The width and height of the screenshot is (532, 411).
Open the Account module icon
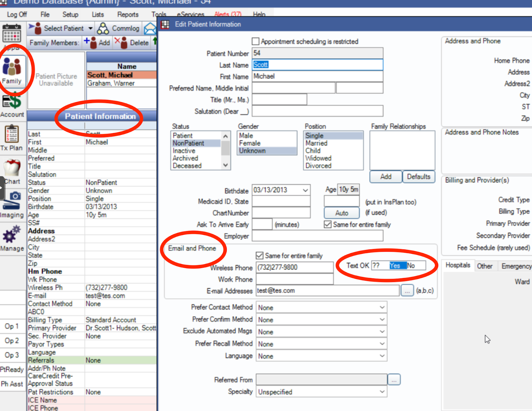coord(12,102)
